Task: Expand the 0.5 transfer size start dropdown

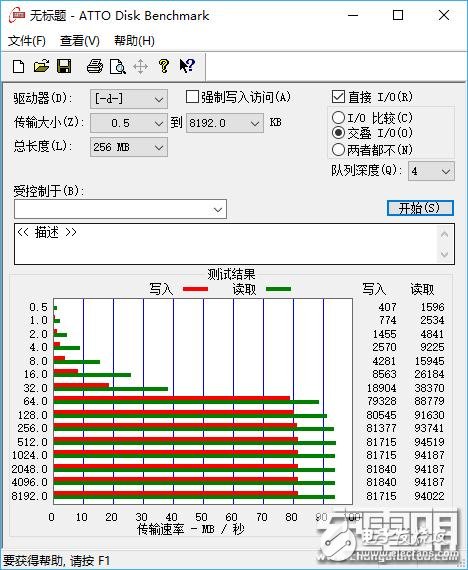Action: point(129,123)
